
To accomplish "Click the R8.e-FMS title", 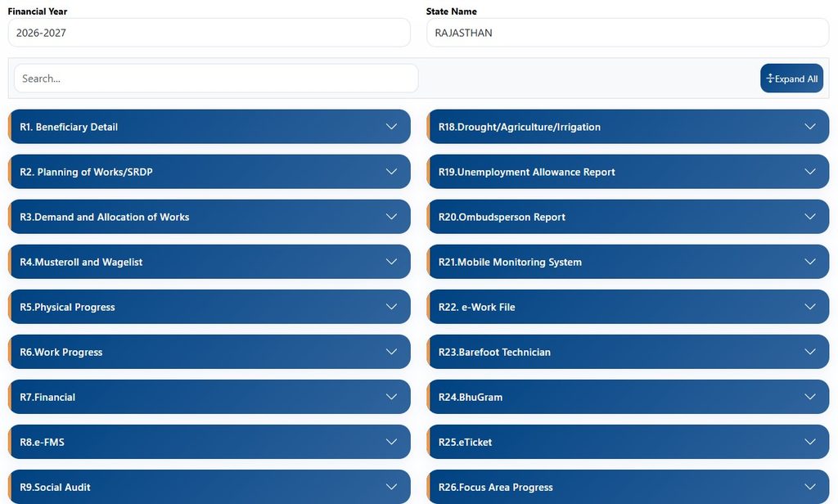I will 43,442.
